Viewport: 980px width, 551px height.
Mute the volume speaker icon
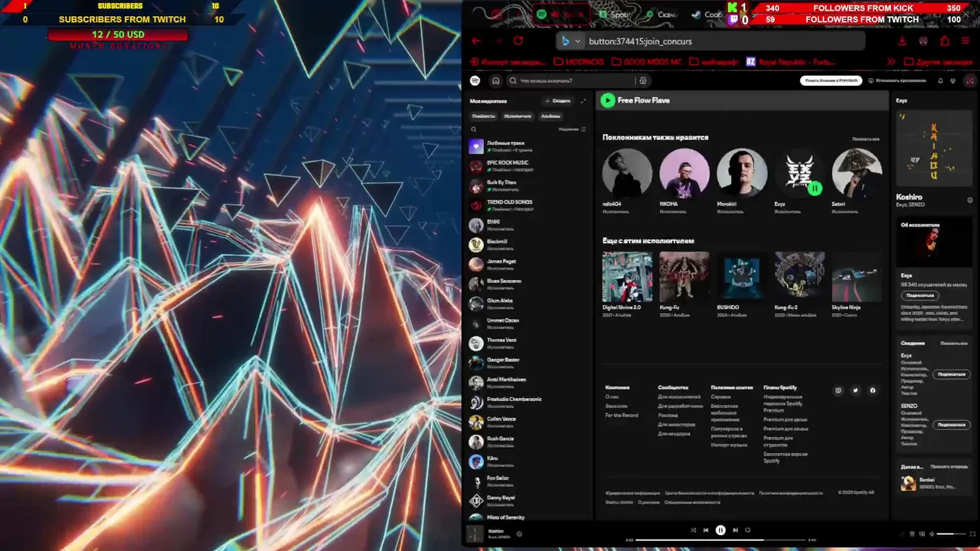931,534
